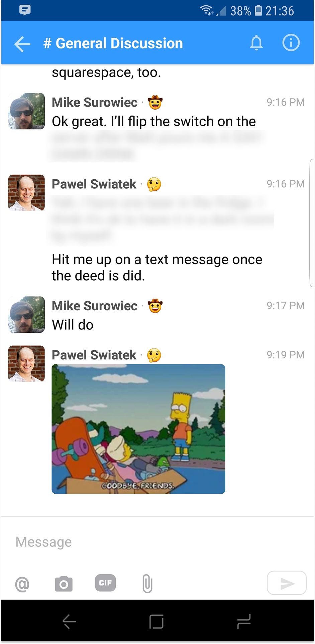Open the Simpsons Goodbye Friends GIF
This screenshot has height=644, width=315.
[138, 429]
